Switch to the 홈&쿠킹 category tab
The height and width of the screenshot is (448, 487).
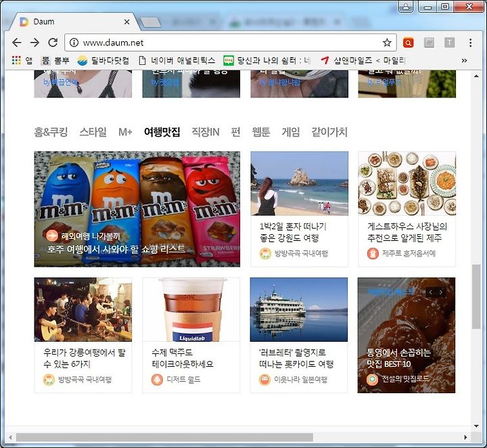(x=51, y=132)
